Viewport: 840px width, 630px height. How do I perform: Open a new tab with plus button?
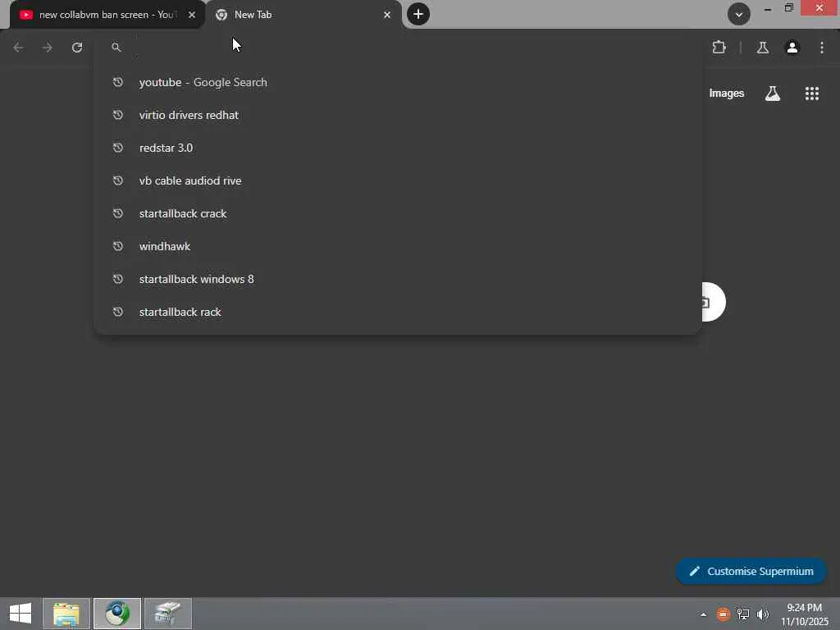coord(418,14)
